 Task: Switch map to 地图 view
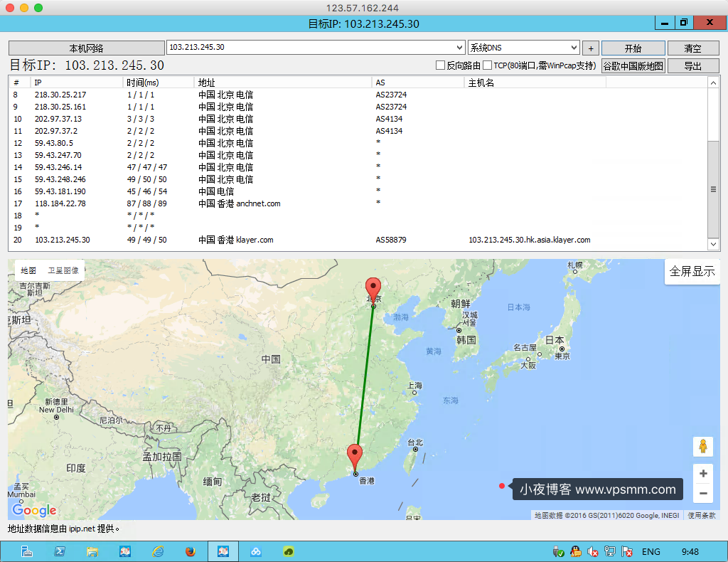pyautogui.click(x=28, y=270)
